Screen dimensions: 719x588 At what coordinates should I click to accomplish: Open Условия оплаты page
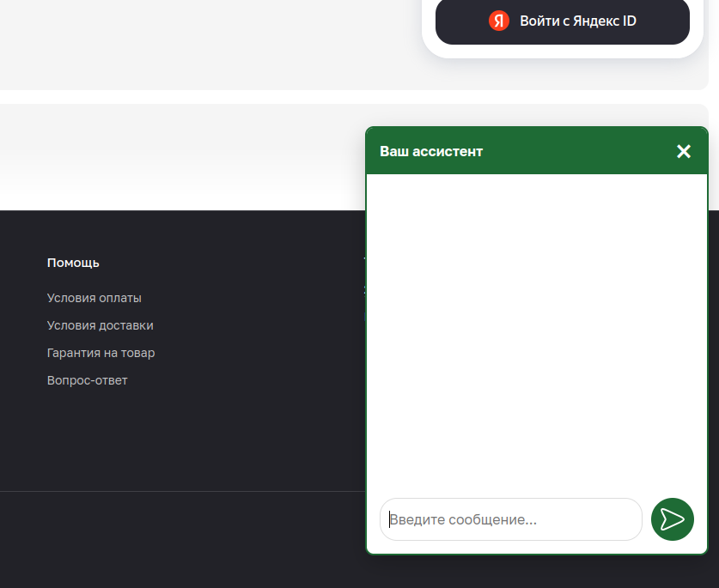click(x=94, y=298)
